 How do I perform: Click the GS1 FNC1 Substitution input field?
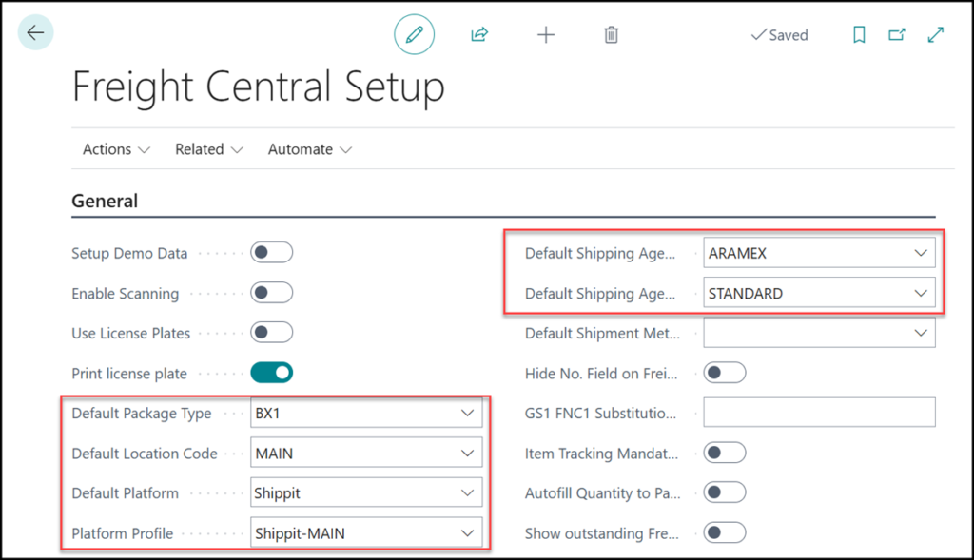pos(819,413)
